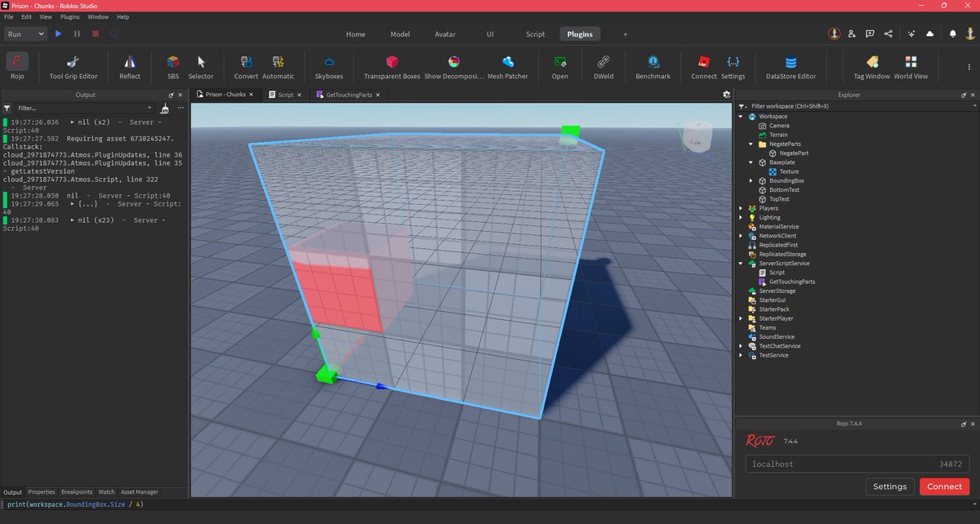This screenshot has height=524, width=980.
Task: Activate the Reflect plugin
Action: (130, 66)
